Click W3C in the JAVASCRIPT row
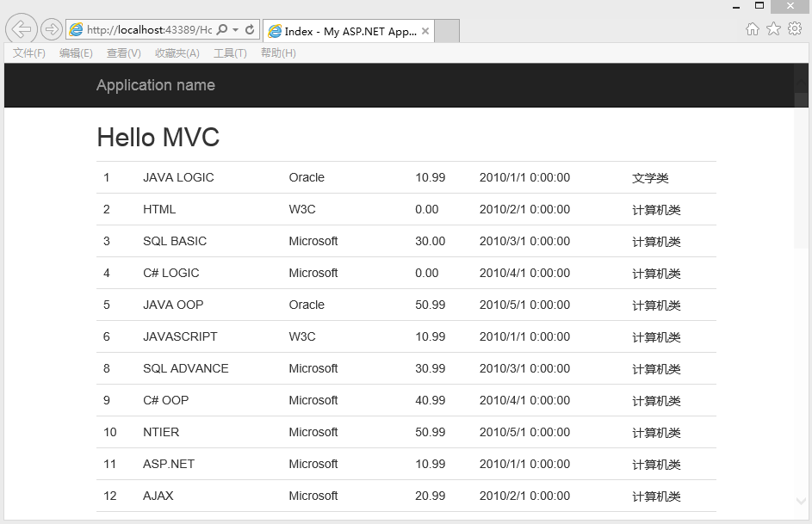Image resolution: width=812 pixels, height=524 pixels. click(302, 336)
